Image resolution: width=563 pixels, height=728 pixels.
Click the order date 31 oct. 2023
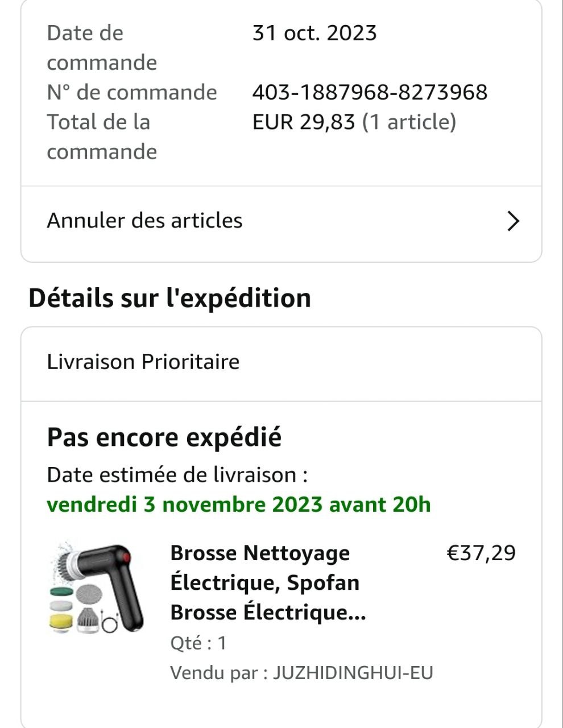pyautogui.click(x=314, y=33)
